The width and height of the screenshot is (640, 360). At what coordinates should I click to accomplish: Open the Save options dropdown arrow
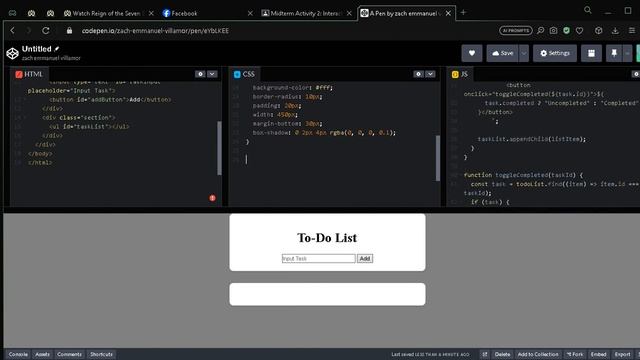[x=524, y=53]
